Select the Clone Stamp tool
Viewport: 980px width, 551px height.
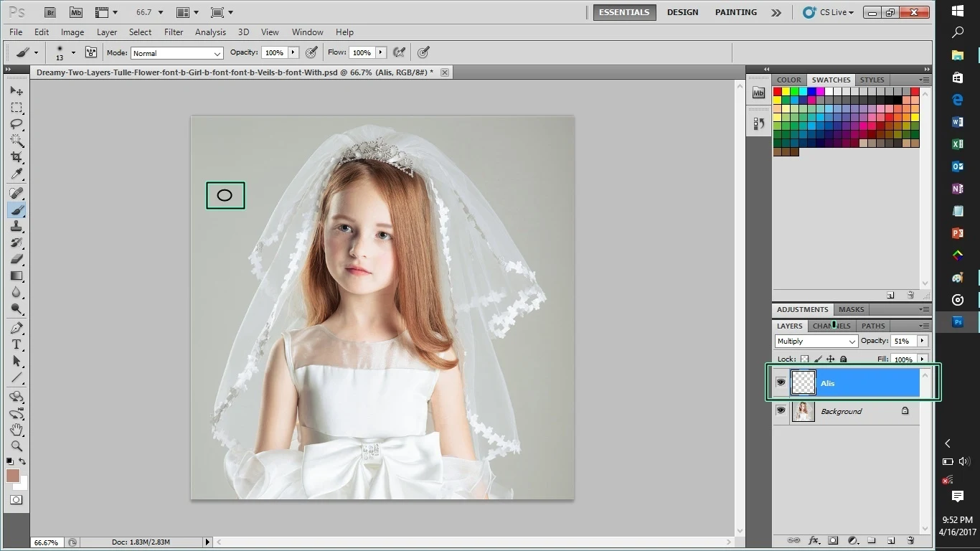[x=17, y=227]
